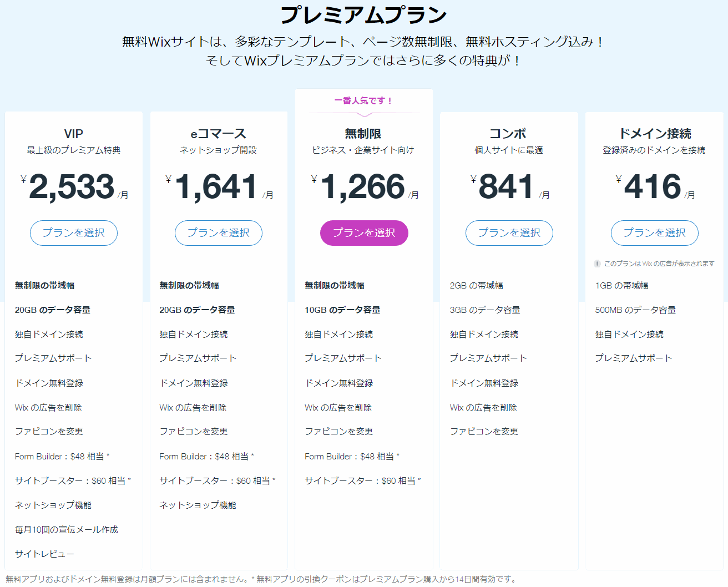Click Wix の広告を削除 in コンボ plan

(x=483, y=408)
